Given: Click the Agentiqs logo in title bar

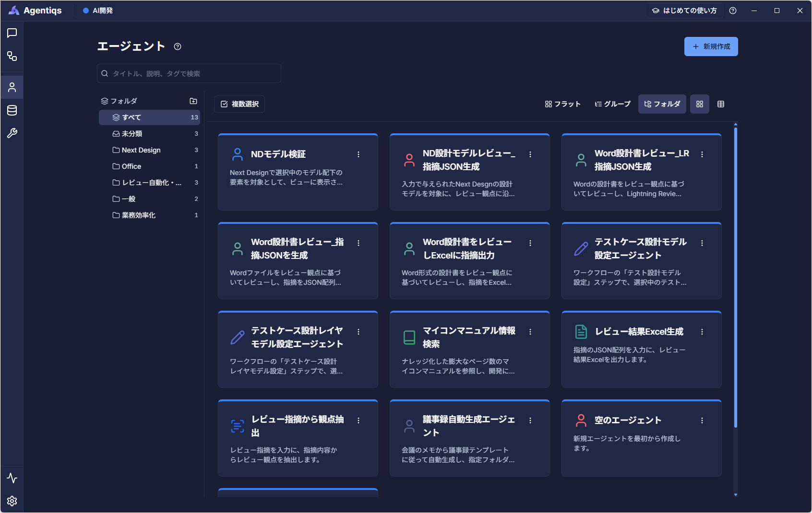Looking at the screenshot, I should (x=14, y=11).
